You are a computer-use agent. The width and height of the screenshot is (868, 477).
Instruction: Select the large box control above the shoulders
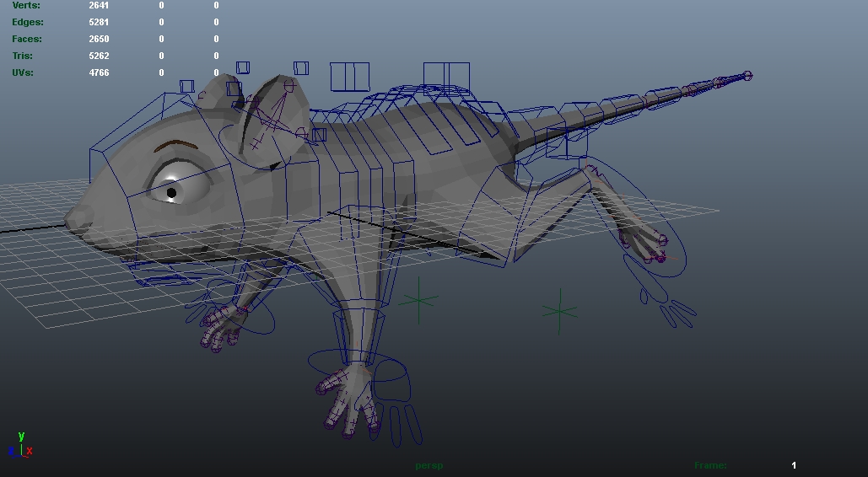tap(350, 77)
